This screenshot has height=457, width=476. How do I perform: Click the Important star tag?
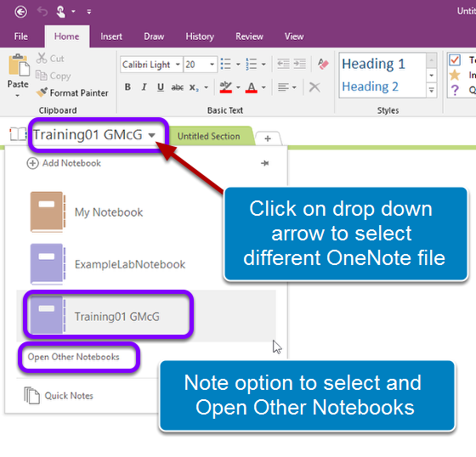[x=455, y=75]
